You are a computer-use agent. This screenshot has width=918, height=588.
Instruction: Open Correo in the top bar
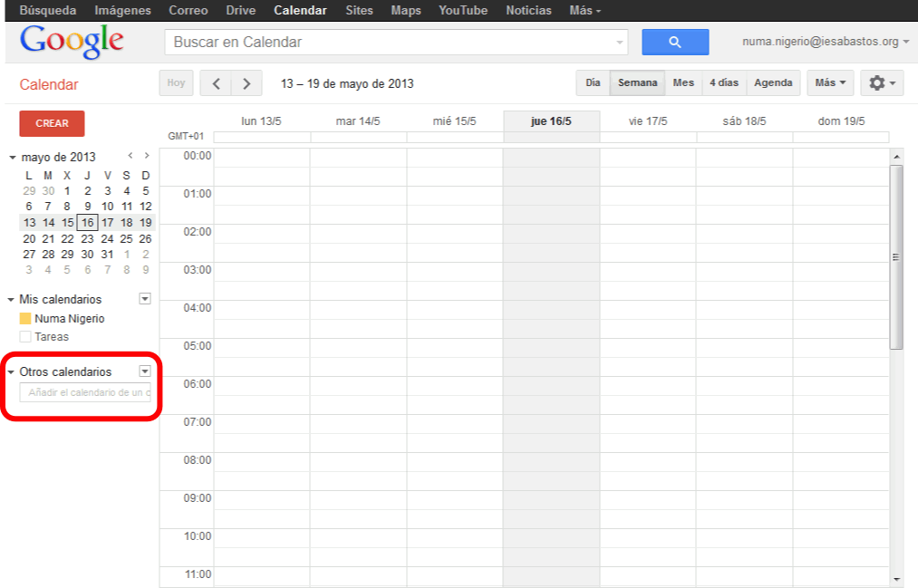tap(188, 11)
